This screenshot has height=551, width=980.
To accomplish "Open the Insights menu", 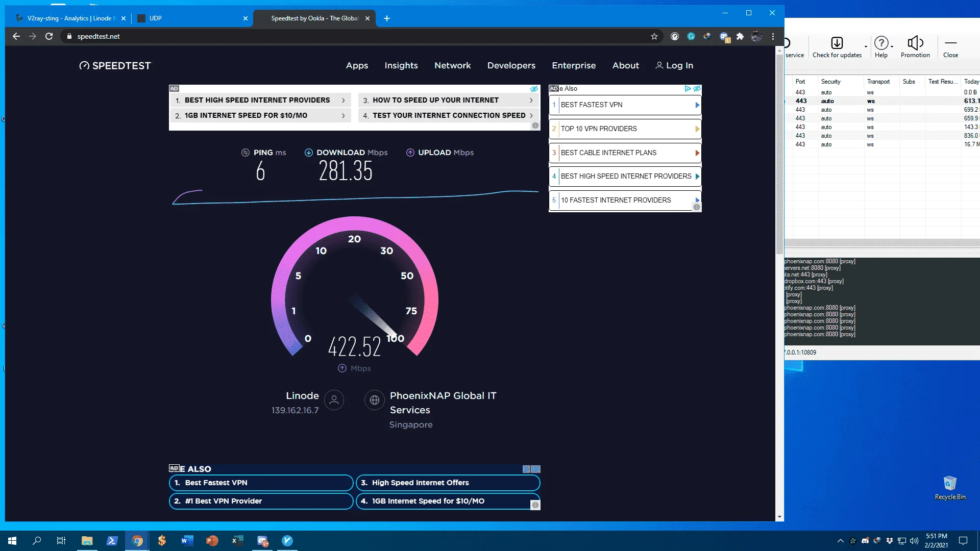I will coord(401,66).
